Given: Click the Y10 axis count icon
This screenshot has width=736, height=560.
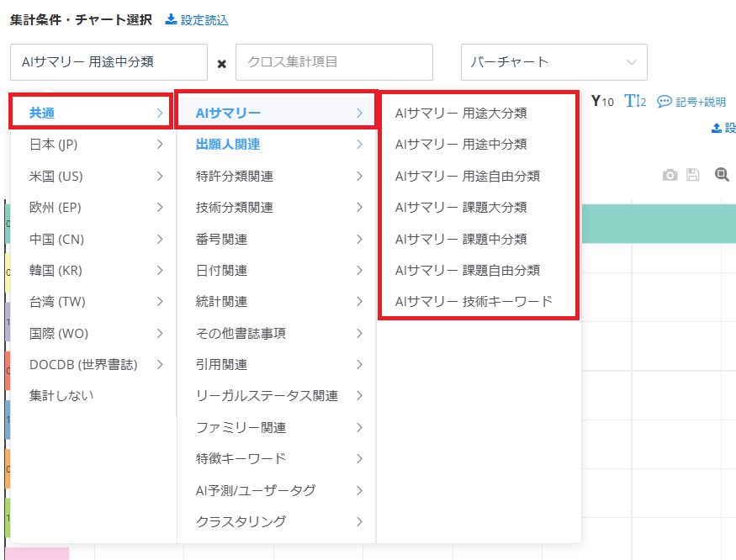Looking at the screenshot, I should pyautogui.click(x=602, y=102).
